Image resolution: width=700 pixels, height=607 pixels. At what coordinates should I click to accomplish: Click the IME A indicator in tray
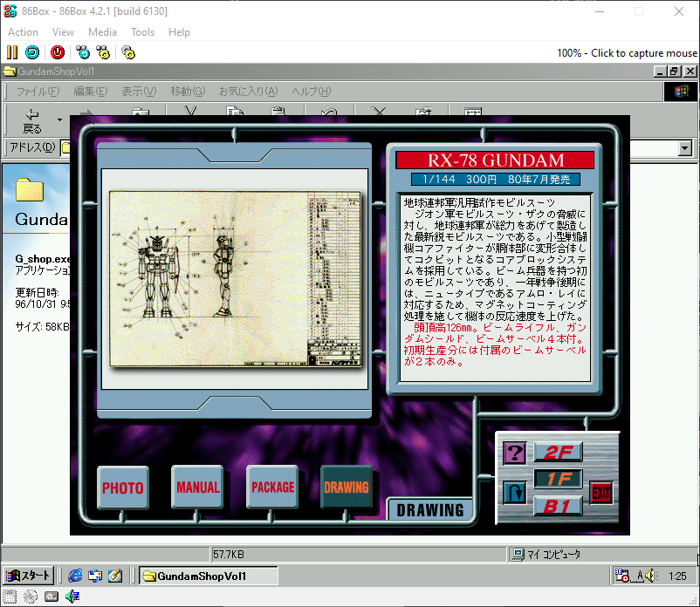[640, 576]
